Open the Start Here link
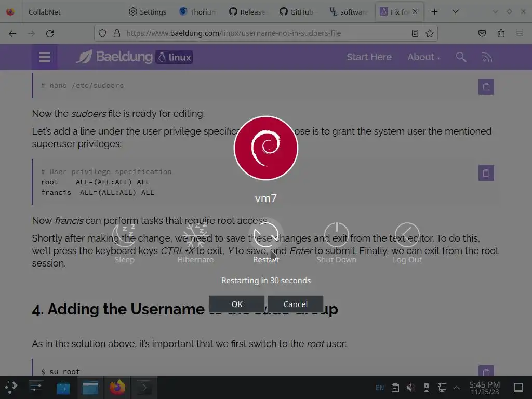Image resolution: width=532 pixels, height=399 pixels. click(369, 57)
